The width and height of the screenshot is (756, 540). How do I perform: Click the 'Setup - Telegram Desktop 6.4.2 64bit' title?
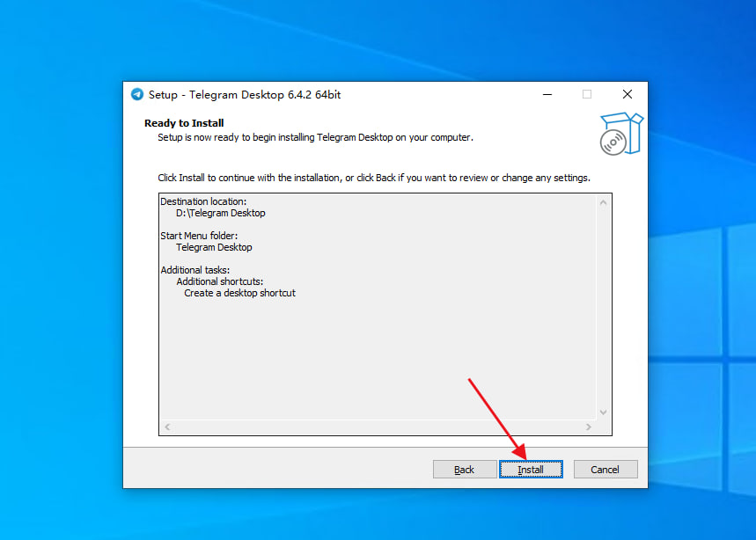pos(245,95)
